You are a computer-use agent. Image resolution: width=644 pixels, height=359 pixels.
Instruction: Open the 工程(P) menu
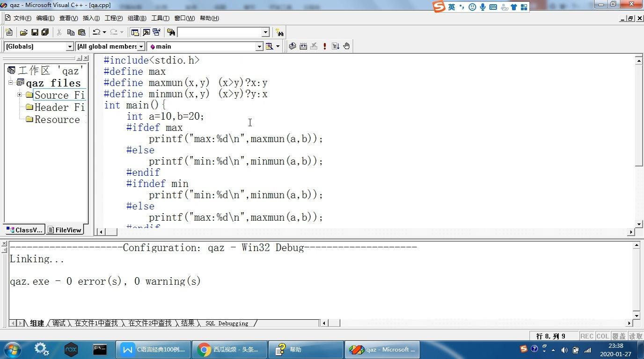tap(113, 18)
